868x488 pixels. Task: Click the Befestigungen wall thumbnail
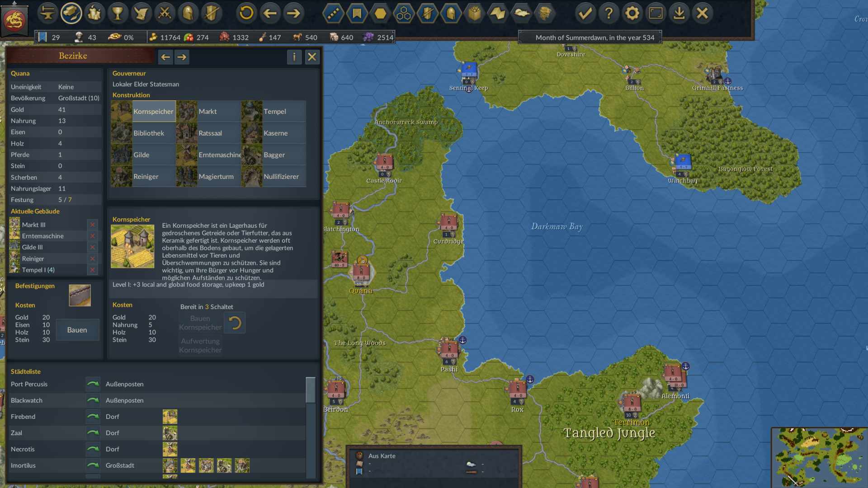80,296
